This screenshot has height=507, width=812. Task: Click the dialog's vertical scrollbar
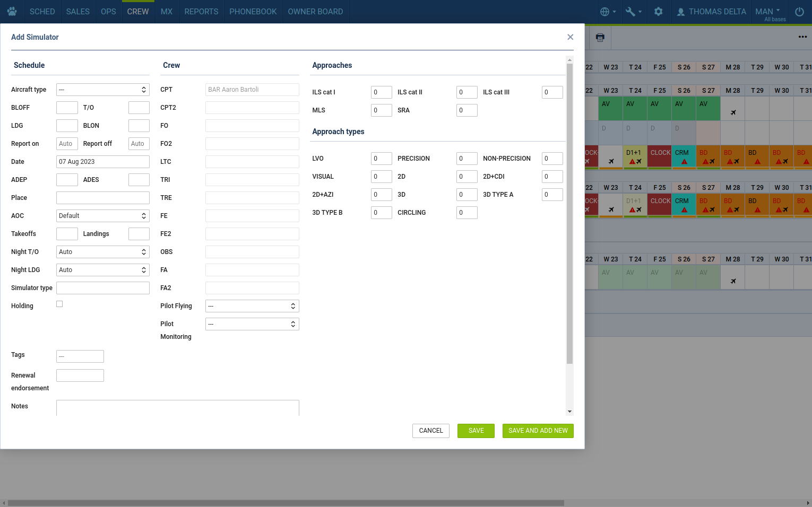pos(569,212)
